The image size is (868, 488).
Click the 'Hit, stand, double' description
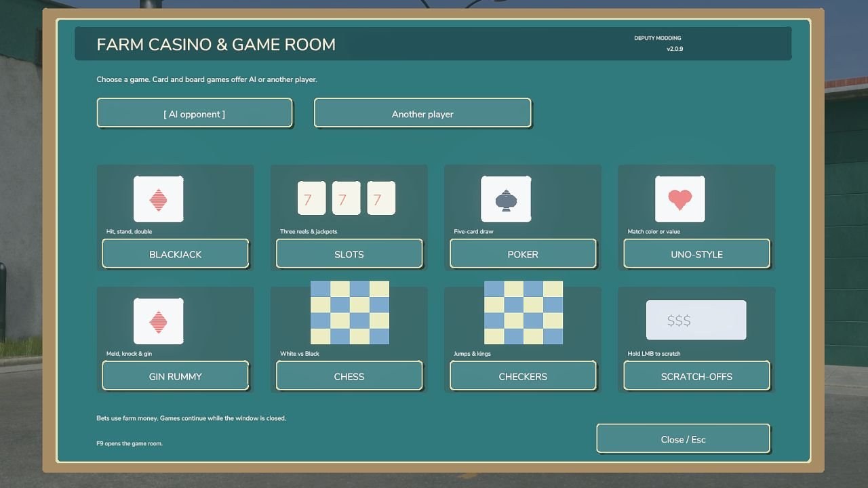pyautogui.click(x=129, y=231)
